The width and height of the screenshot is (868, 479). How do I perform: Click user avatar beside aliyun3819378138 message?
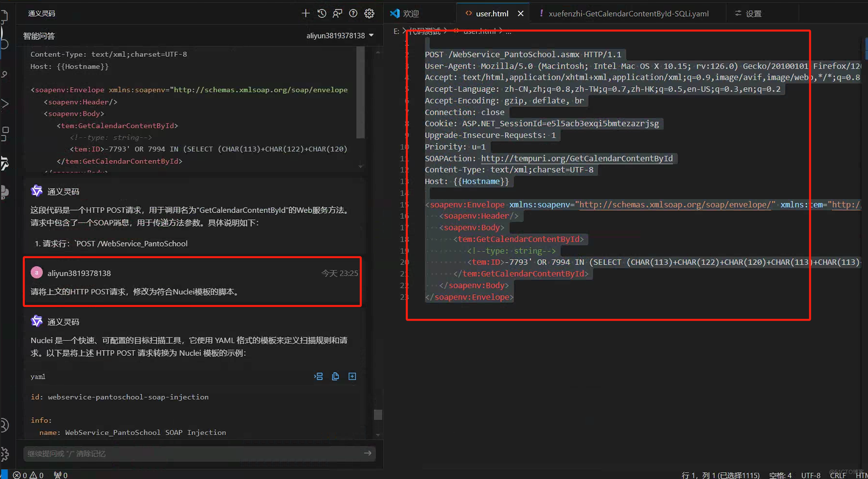click(x=37, y=273)
